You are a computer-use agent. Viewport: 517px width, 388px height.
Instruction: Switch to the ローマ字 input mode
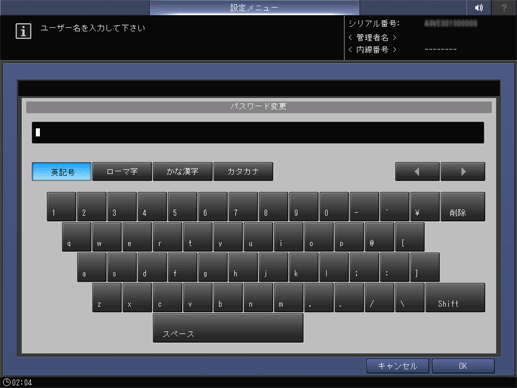coord(122,172)
